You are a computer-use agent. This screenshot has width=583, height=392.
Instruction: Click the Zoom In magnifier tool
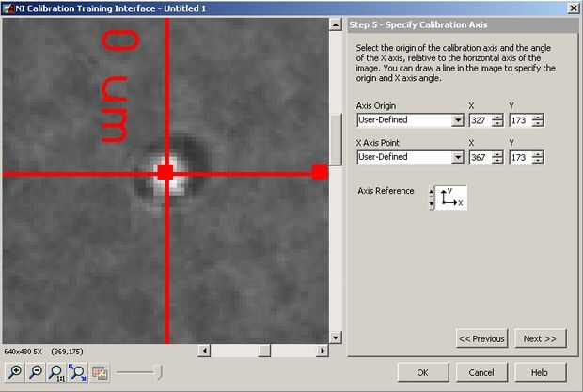click(15, 372)
